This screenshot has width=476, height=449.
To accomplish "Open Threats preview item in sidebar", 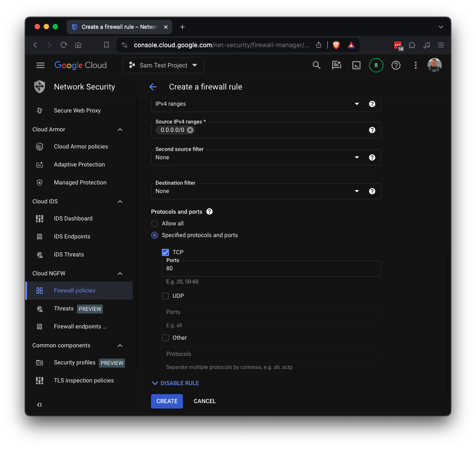I will (79, 309).
